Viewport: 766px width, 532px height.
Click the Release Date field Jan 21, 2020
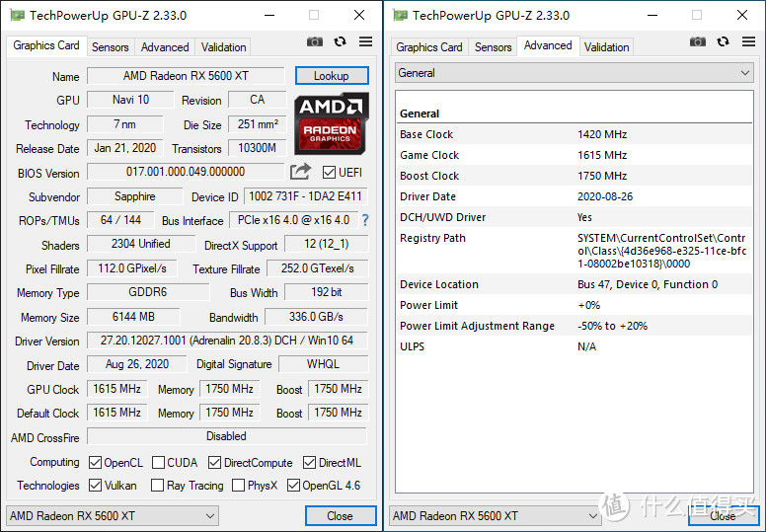pyautogui.click(x=125, y=148)
